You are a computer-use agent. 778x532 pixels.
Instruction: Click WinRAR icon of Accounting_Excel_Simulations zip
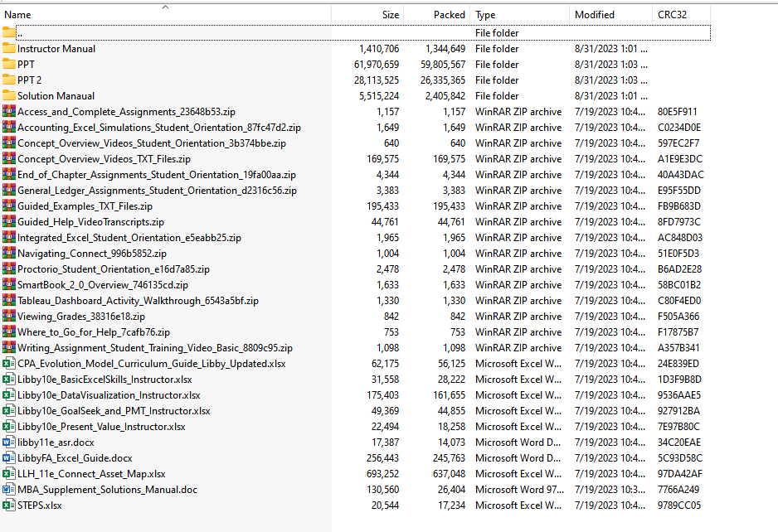pos(8,128)
